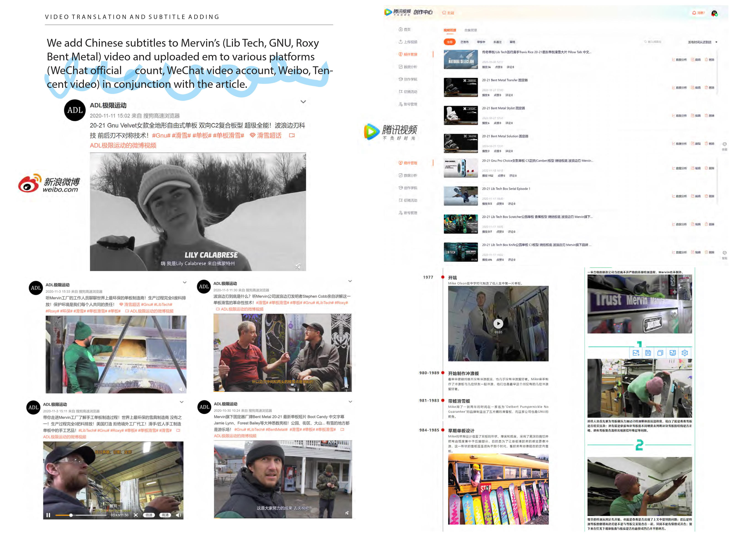Open the 滑雪超话 super topic in Gnu Velvet post

click(266, 135)
